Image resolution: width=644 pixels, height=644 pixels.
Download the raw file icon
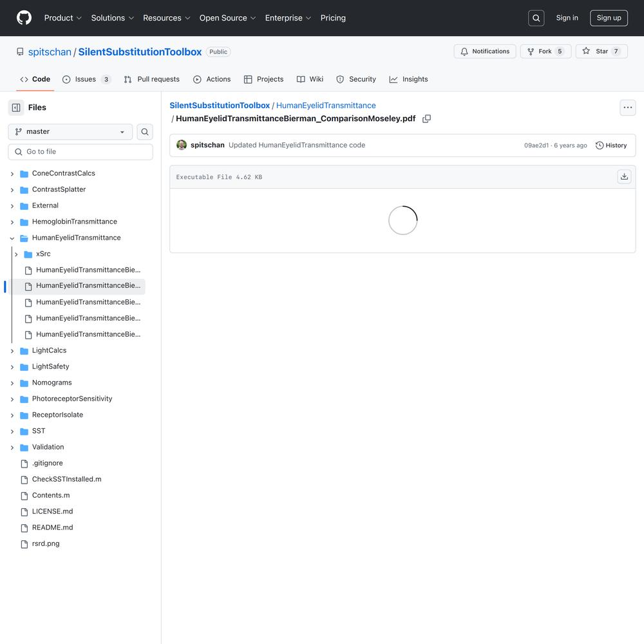[x=624, y=176]
